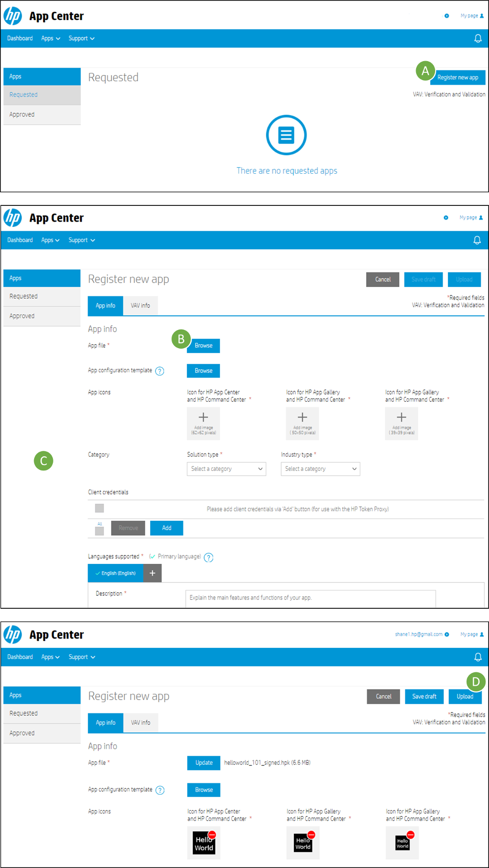The image size is (489, 868).
Task: Select App info tab on the empty form
Action: pos(106,306)
